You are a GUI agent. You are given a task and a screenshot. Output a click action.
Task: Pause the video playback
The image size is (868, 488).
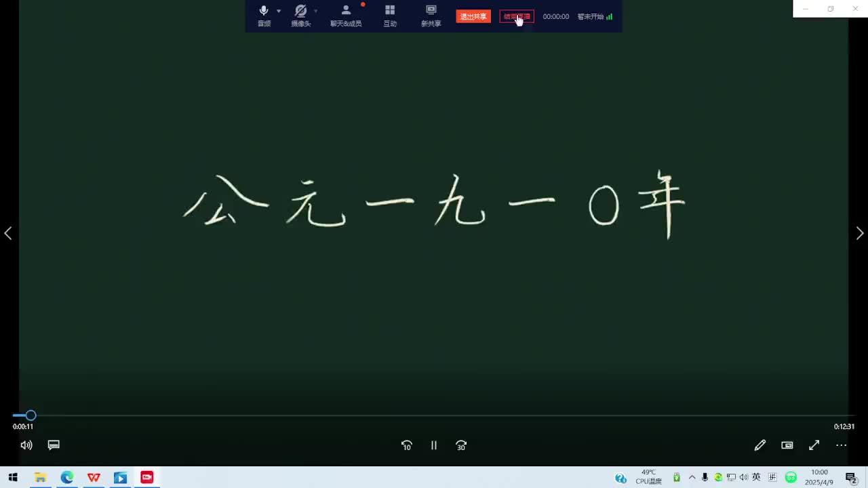434,445
